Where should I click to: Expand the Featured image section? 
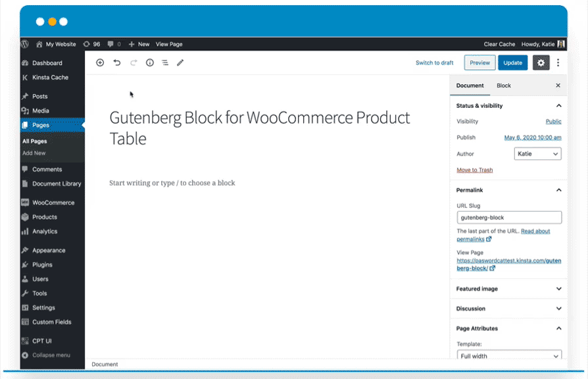(509, 289)
